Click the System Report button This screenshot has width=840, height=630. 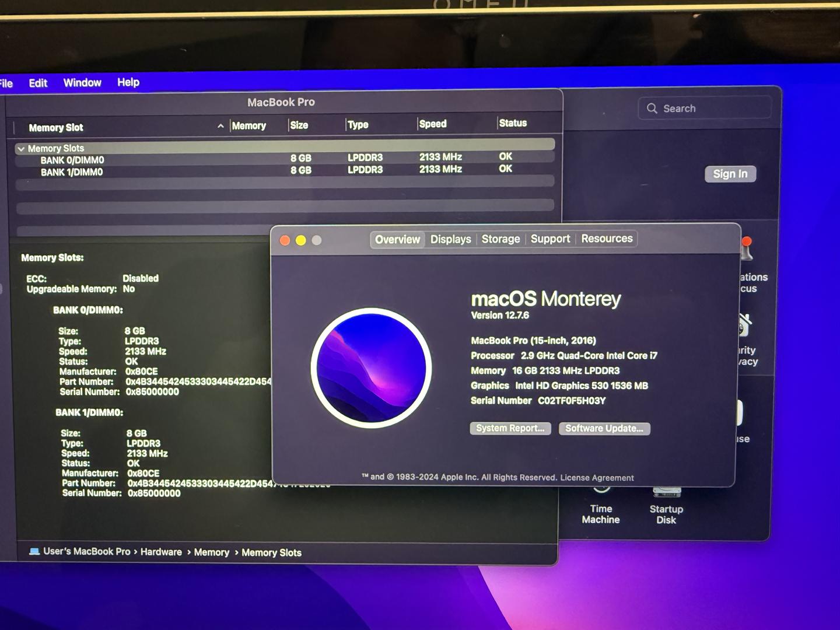tap(510, 428)
